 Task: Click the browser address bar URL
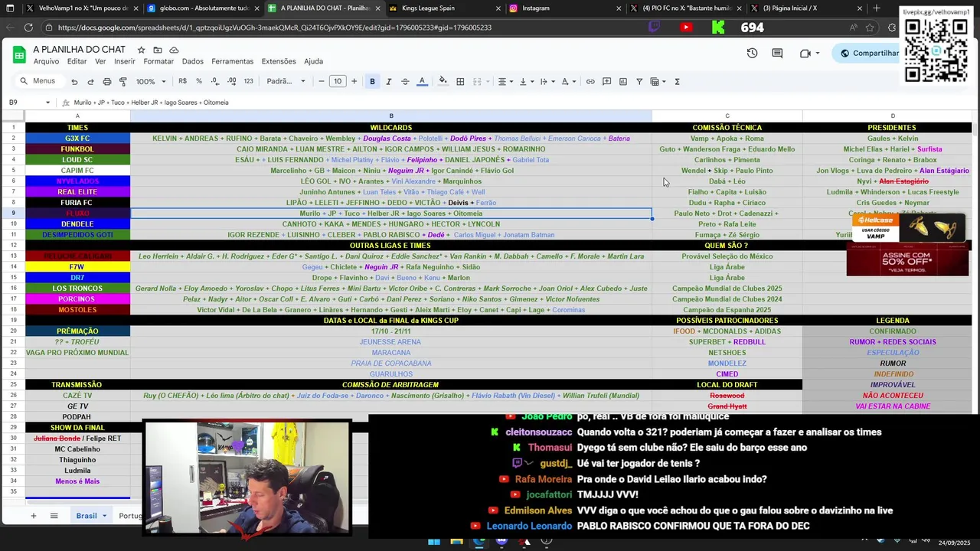274,28
